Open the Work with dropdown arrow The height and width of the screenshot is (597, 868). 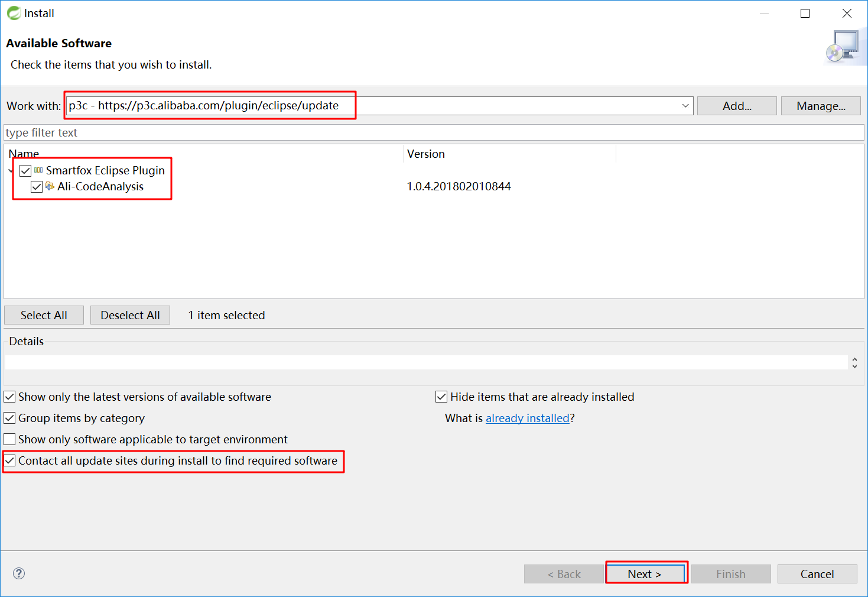(685, 106)
